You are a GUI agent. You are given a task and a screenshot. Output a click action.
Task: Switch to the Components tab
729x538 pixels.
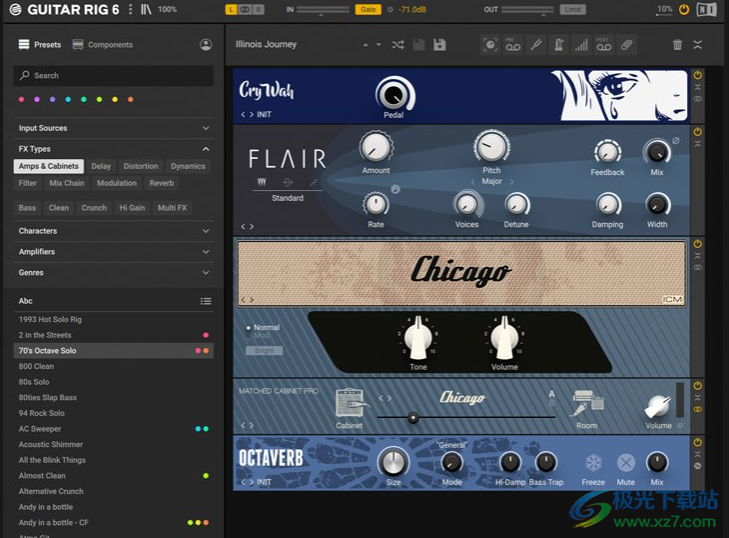pos(103,45)
